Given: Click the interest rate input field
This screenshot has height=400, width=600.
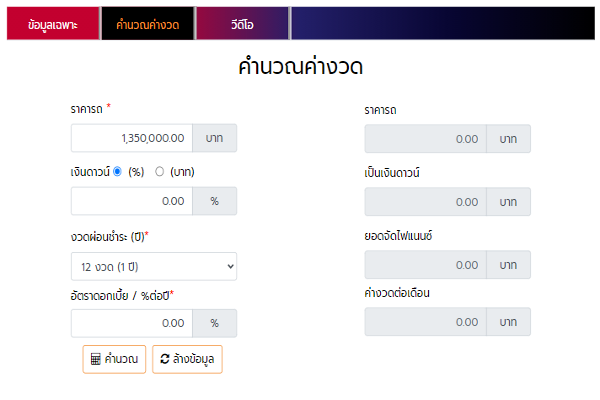Looking at the screenshot, I should click(131, 323).
